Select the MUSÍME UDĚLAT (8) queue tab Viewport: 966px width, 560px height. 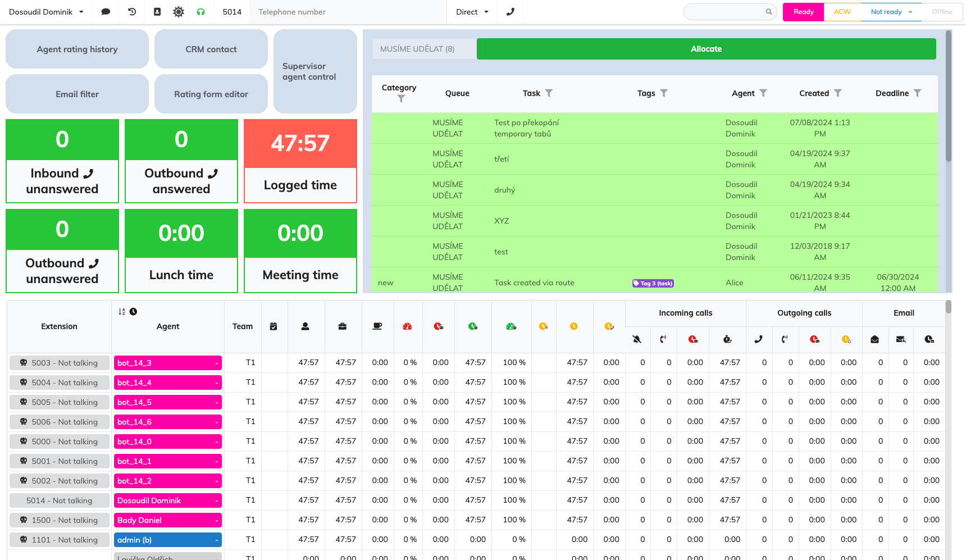pyautogui.click(x=423, y=49)
